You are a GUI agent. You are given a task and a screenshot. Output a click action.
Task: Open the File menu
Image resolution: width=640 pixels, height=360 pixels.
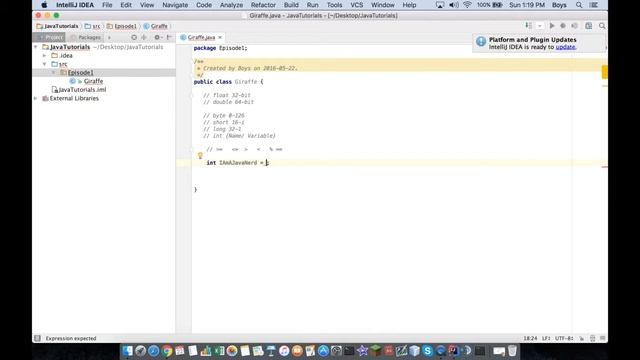click(x=107, y=5)
